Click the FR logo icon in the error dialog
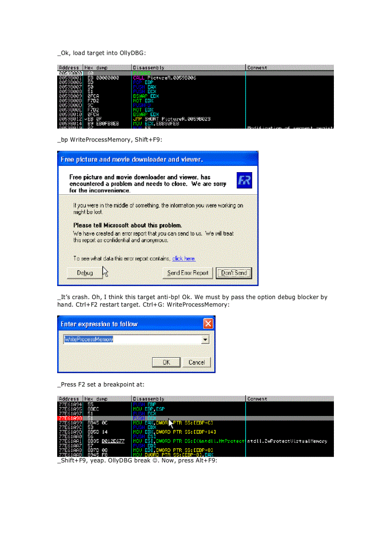The width and height of the screenshot is (392, 540). [x=244, y=180]
